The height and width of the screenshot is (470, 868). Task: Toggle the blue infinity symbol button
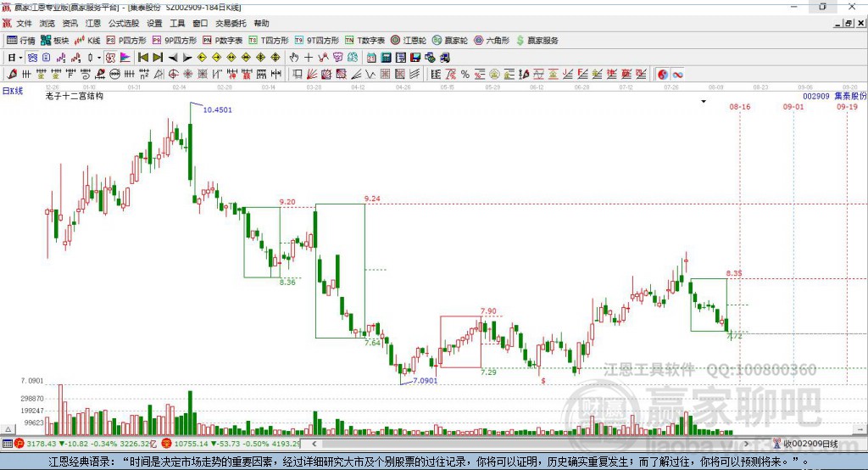[677, 75]
